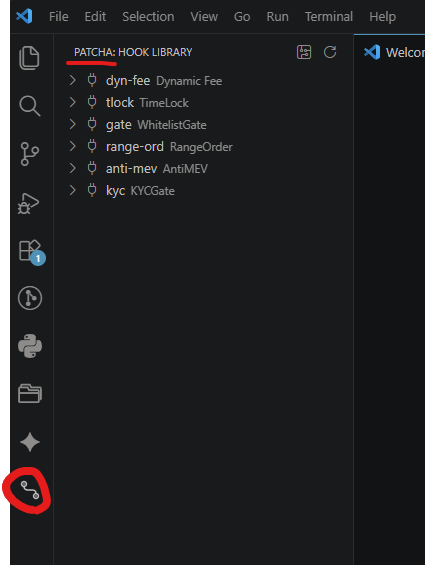Open the Explorer view in activity bar
Image resolution: width=425 pixels, height=565 pixels.
click(x=29, y=58)
